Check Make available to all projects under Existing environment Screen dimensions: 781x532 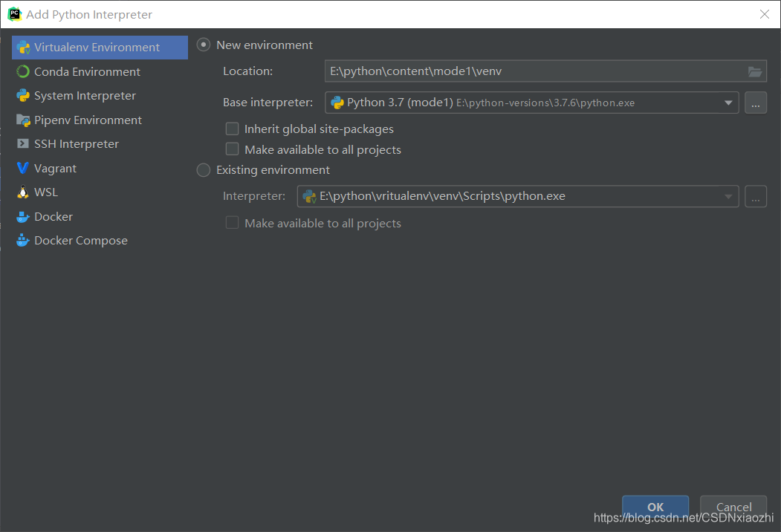(232, 223)
